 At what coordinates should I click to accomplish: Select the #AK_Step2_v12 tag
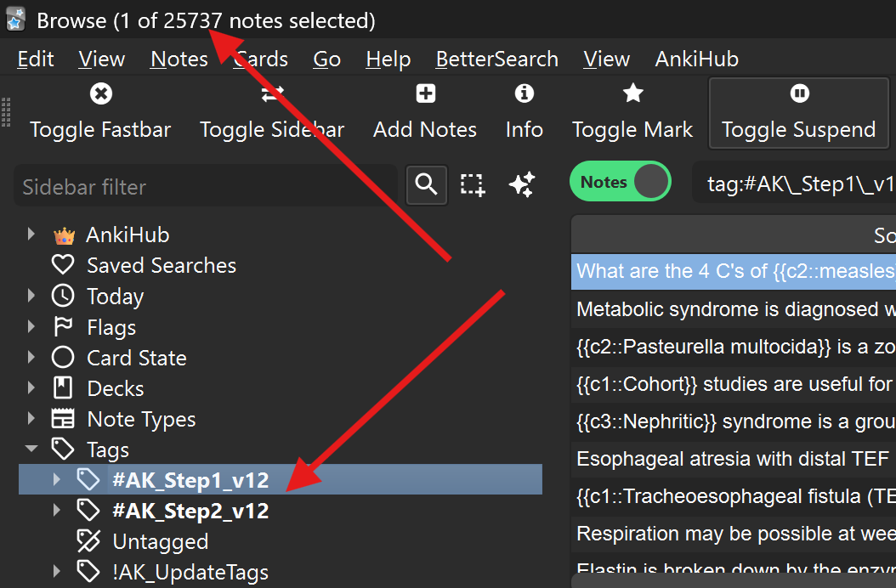point(190,511)
